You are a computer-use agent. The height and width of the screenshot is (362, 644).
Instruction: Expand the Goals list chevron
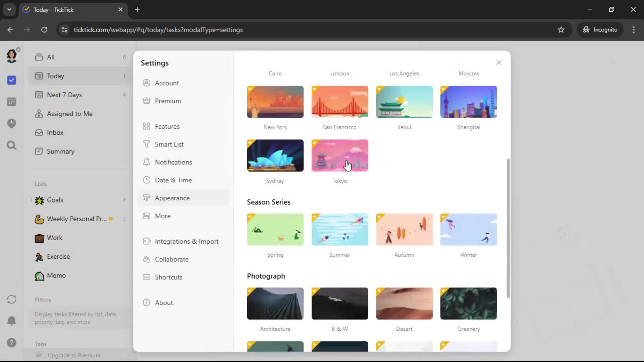(31, 200)
